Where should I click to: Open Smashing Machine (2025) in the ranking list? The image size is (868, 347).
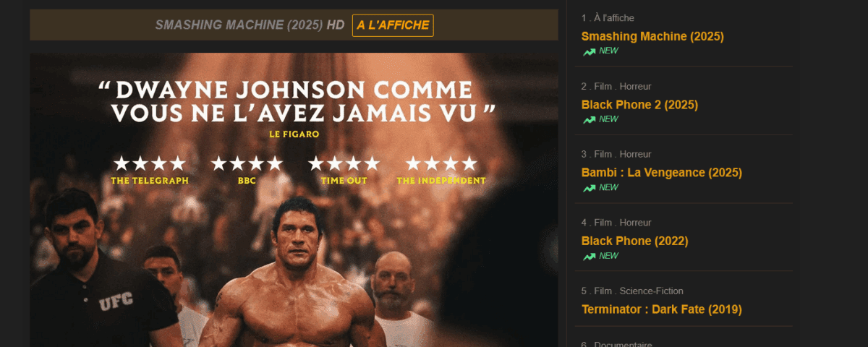tap(652, 36)
